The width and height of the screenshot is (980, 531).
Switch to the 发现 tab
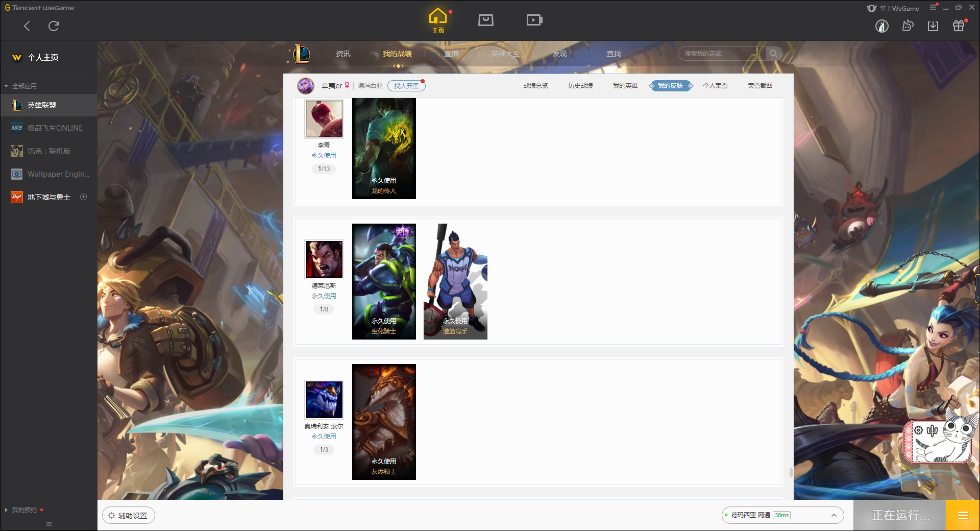(x=559, y=54)
